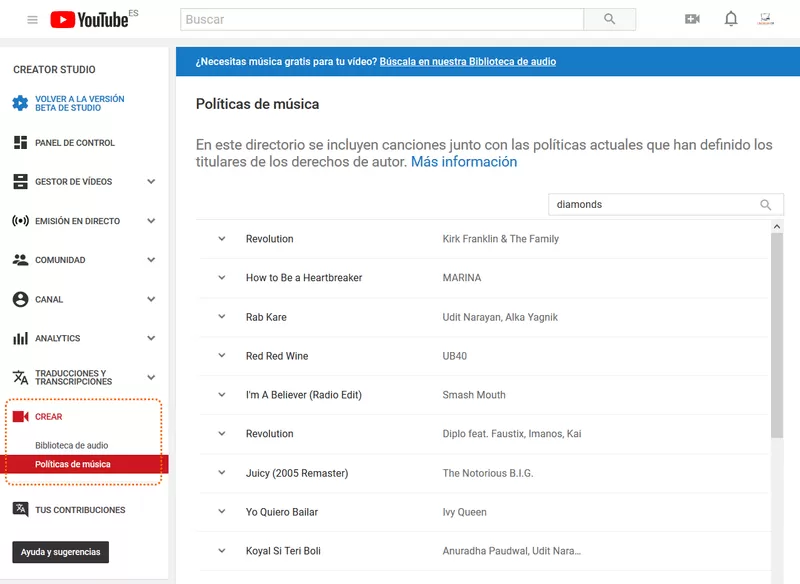The width and height of the screenshot is (800, 584).
Task: Click the Analytics bar chart icon
Action: (x=20, y=338)
